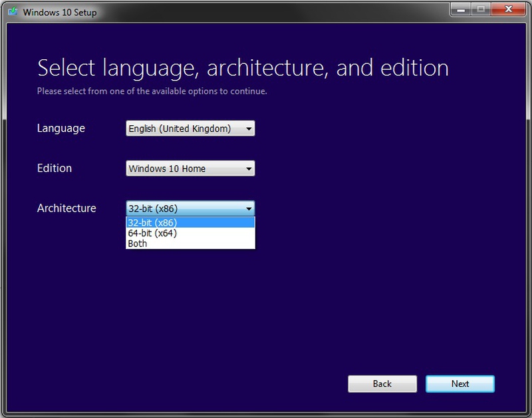
Task: Open the Edition dropdown
Action: pyautogui.click(x=190, y=168)
